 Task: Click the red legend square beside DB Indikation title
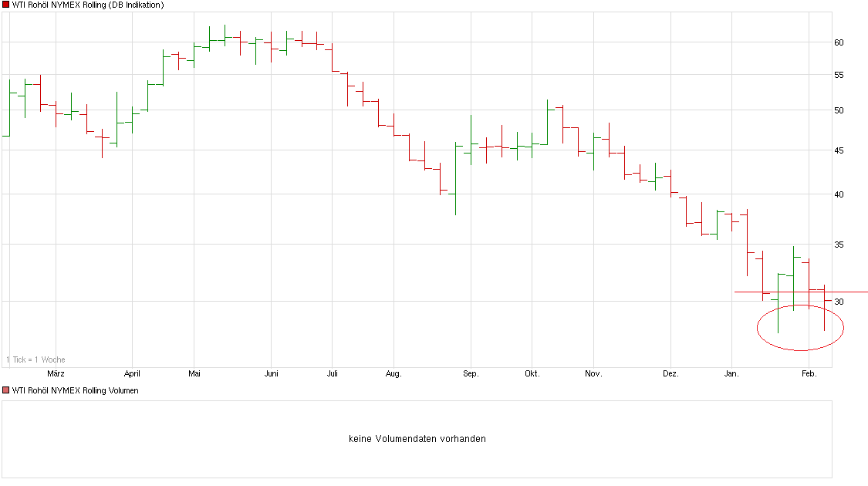tap(6, 5)
